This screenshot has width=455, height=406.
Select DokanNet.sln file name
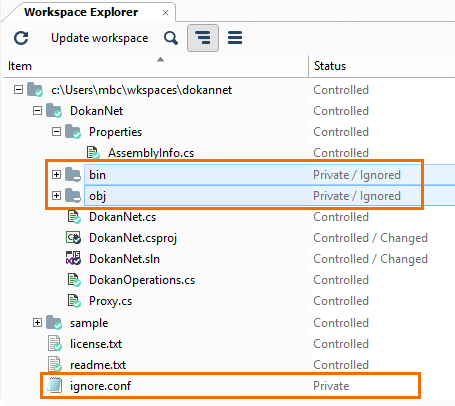click(x=124, y=259)
